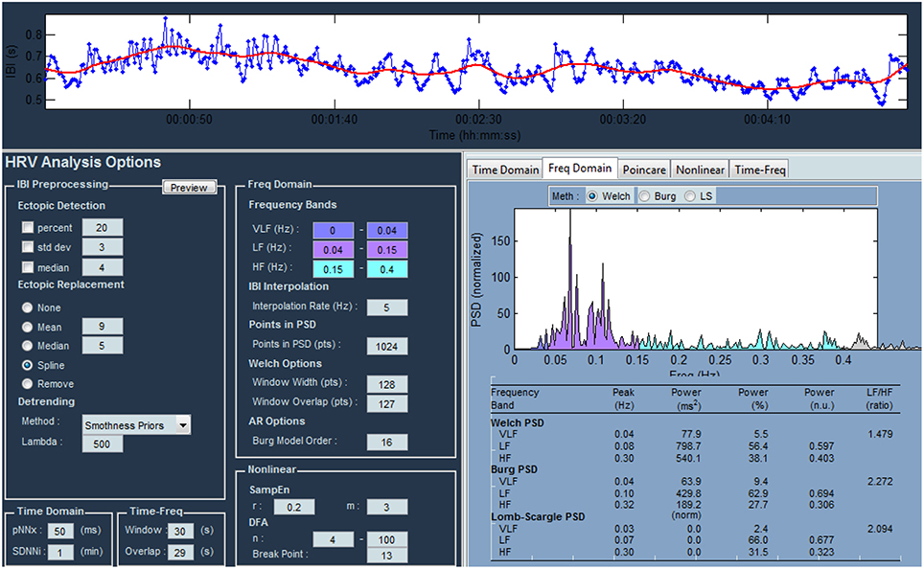Click the SampEn r value field
This screenshot has height=569, width=924.
[293, 507]
